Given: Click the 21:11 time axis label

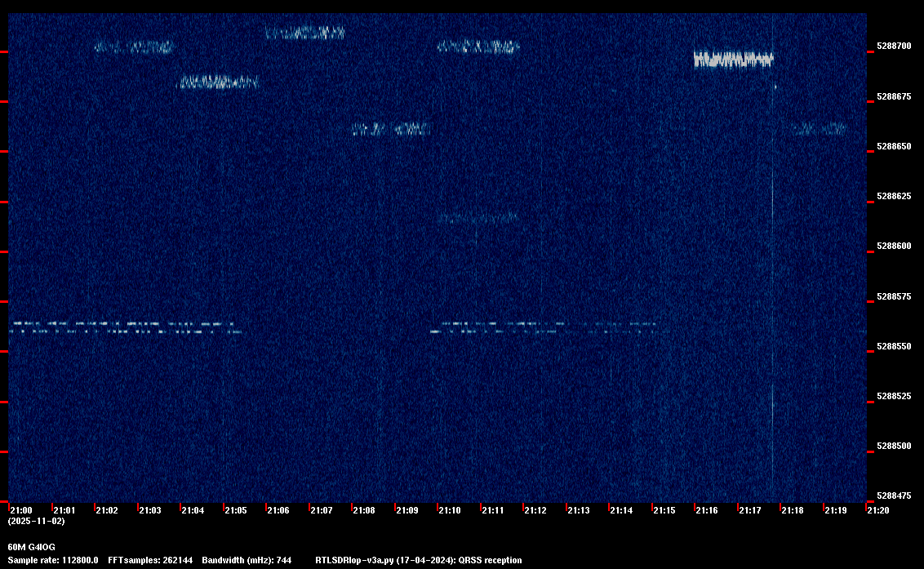Looking at the screenshot, I should [x=493, y=510].
